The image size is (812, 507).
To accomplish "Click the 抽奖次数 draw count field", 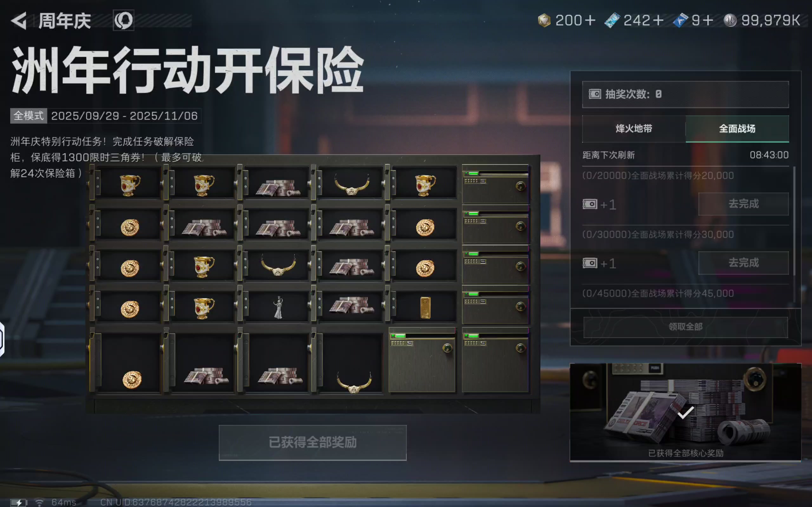I will coord(685,94).
